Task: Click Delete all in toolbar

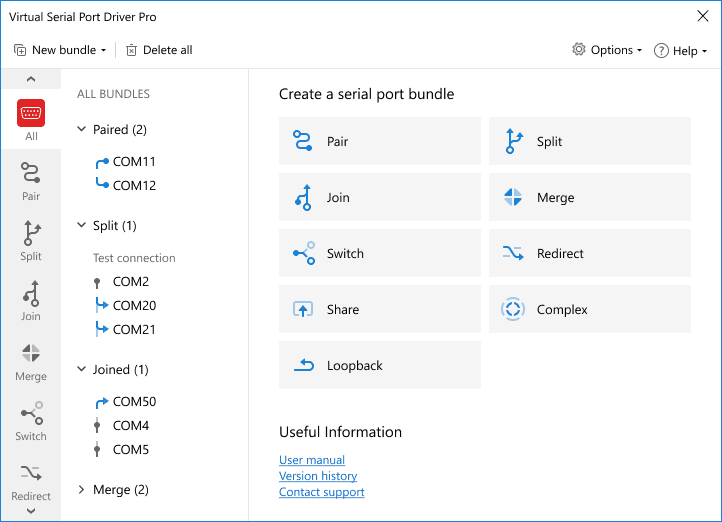Action: point(159,50)
